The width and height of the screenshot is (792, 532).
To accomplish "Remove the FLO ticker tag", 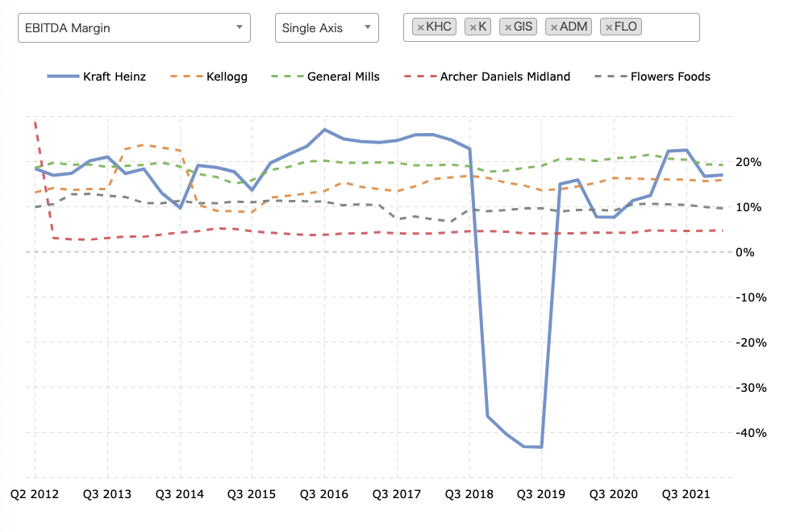I will tap(609, 27).
